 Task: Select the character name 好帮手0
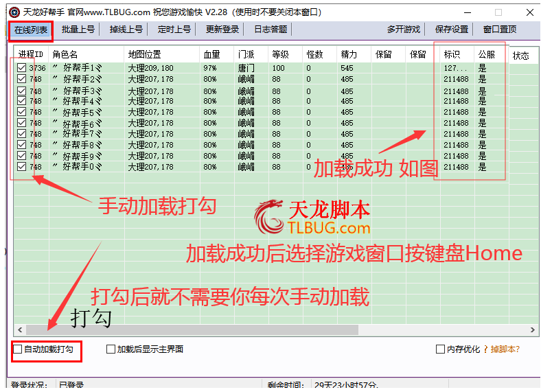point(77,166)
